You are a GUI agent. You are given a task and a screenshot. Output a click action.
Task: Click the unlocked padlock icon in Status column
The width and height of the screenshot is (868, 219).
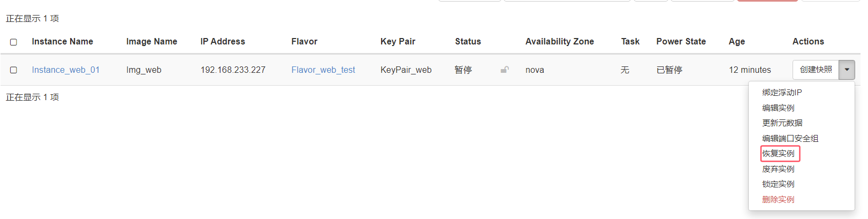click(505, 70)
